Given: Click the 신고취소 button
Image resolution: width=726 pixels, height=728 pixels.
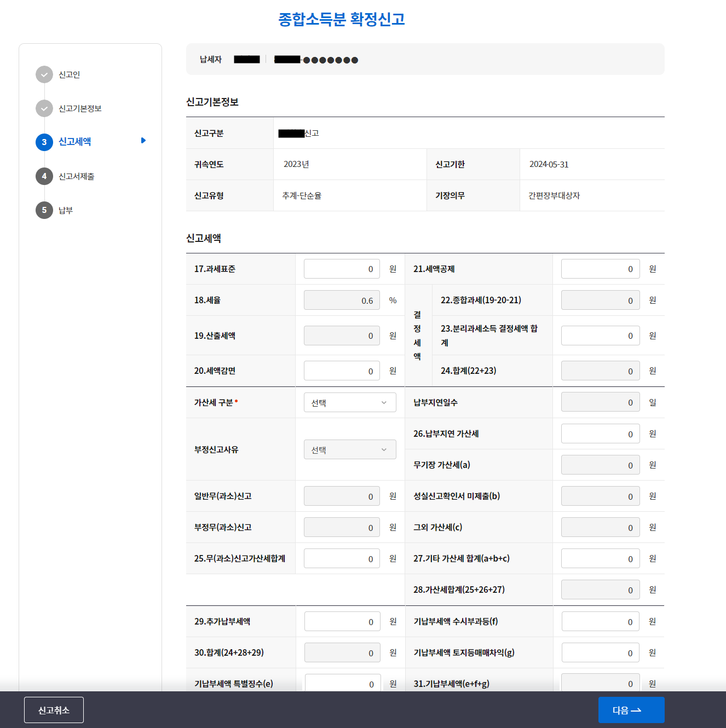Looking at the screenshot, I should click(54, 710).
